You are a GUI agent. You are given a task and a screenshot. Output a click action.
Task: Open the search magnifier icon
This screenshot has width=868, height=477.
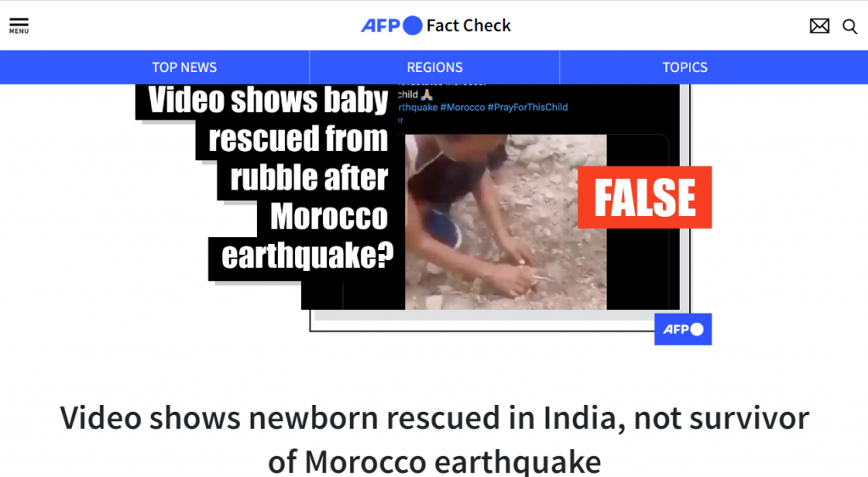(849, 26)
